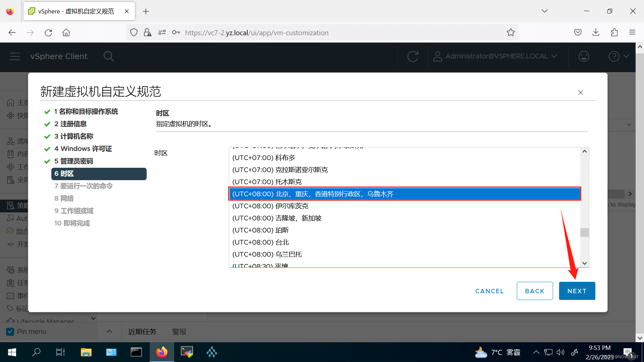Image resolution: width=644 pixels, height=362 pixels.
Task: Open the 标记 tags icon in sidebar
Action: [10, 308]
